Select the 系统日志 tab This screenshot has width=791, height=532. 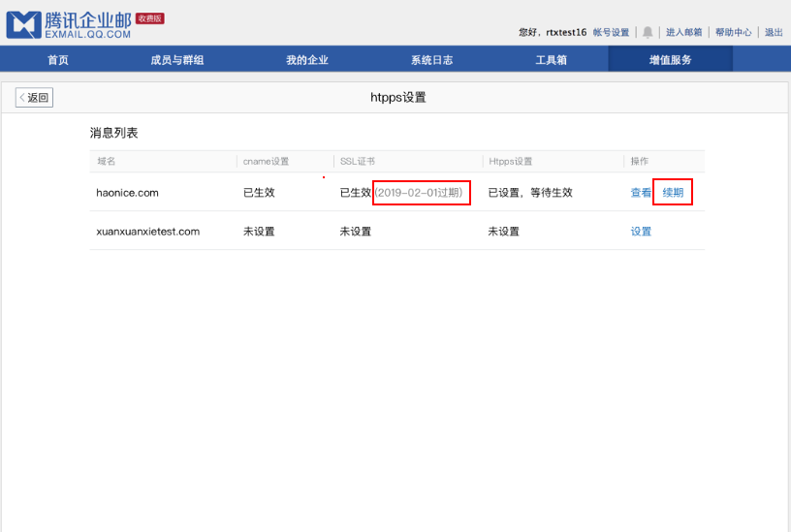tap(431, 60)
